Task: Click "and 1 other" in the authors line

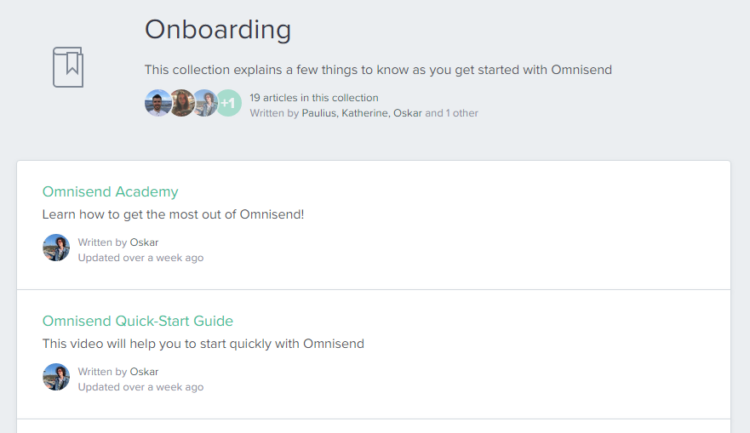Action: coord(452,113)
